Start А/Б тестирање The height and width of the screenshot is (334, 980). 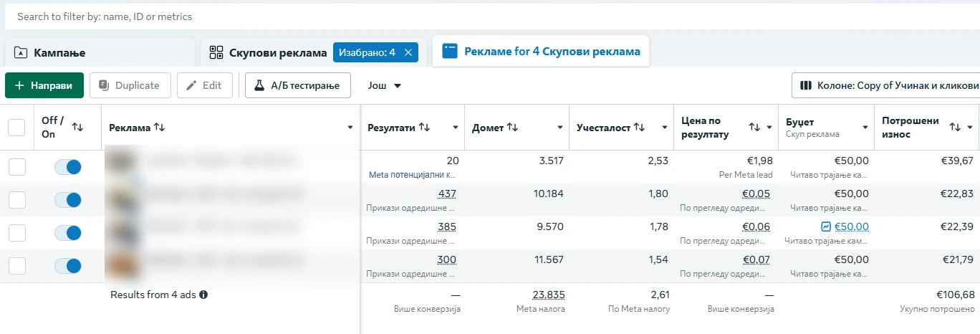pyautogui.click(x=297, y=85)
